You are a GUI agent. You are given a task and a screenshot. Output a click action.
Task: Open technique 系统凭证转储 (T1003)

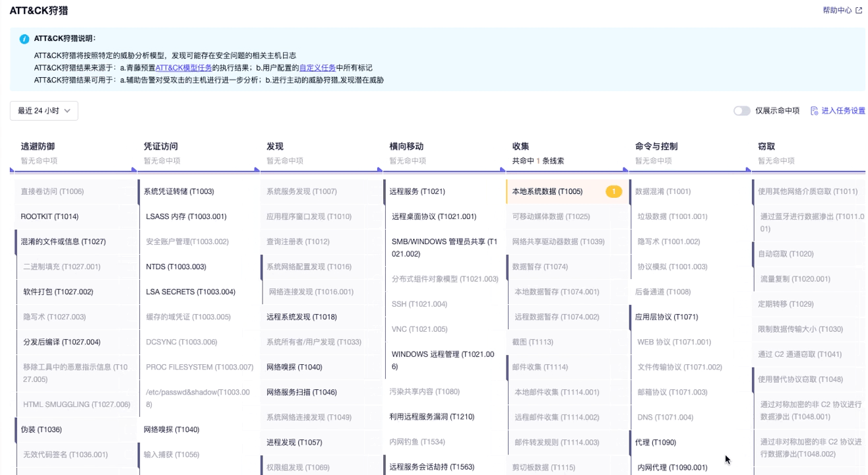pos(179,192)
